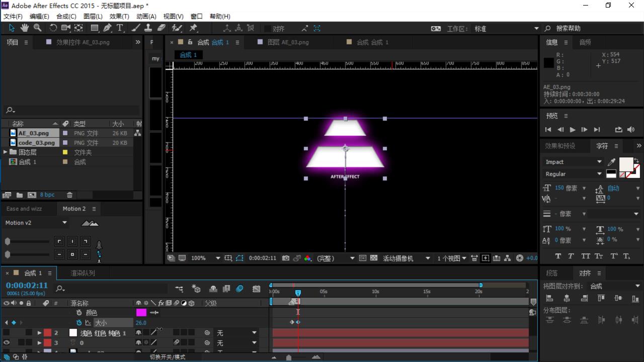Image resolution: width=644 pixels, height=362 pixels.
Task: Click the delete trash icon in Project panel
Action: tap(70, 195)
